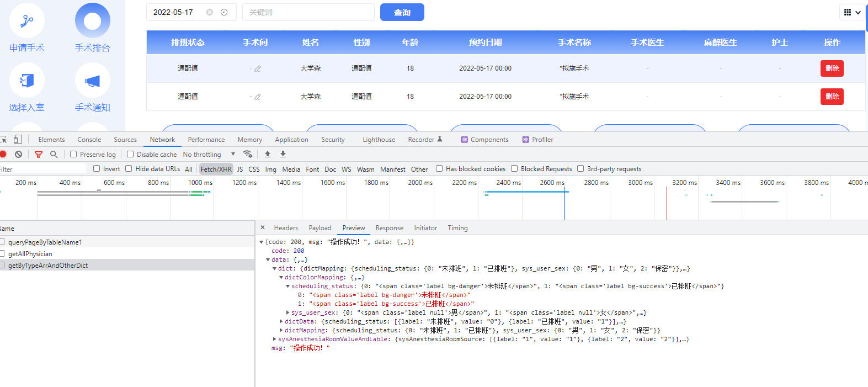Open the React Profiler panel
This screenshot has width=868, height=387.
point(537,140)
